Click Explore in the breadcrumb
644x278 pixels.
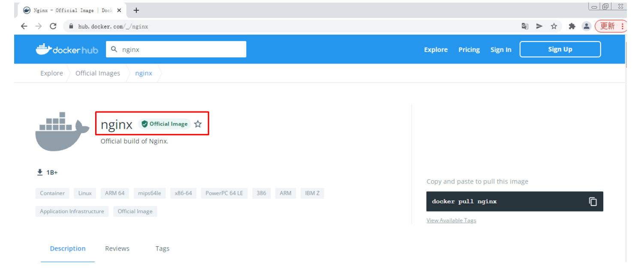[51, 73]
